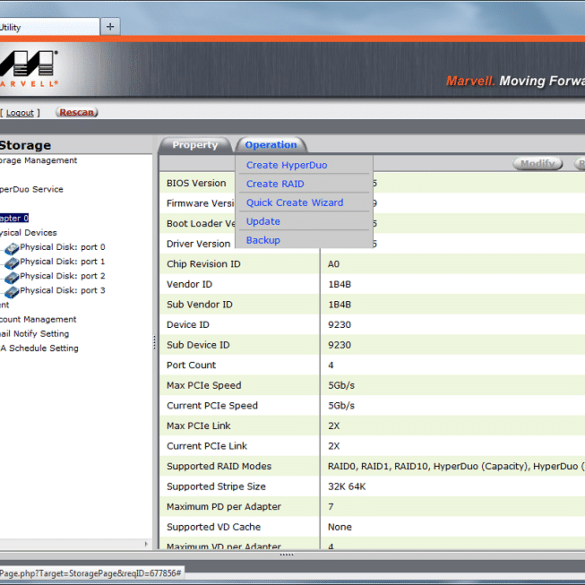Select Physical Disk: port 0 entry

[62, 247]
